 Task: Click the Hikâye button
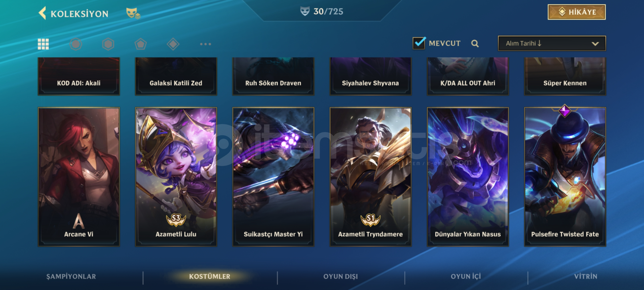[576, 12]
